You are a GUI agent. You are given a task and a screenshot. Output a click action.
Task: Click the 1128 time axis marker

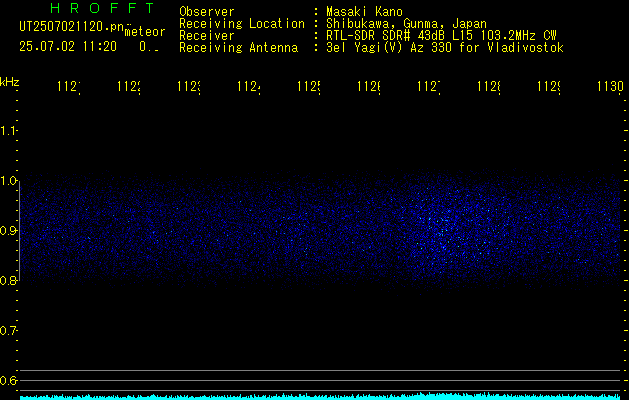(489, 86)
